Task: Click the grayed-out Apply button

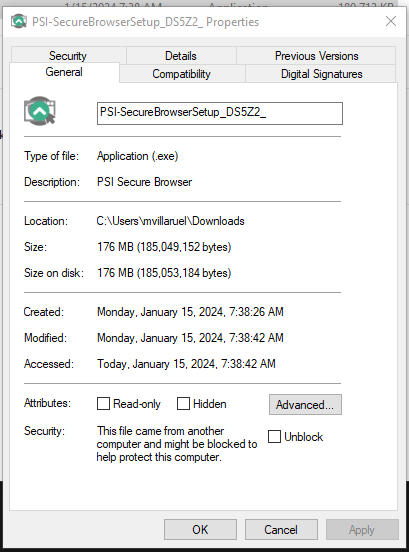Action: click(x=362, y=529)
